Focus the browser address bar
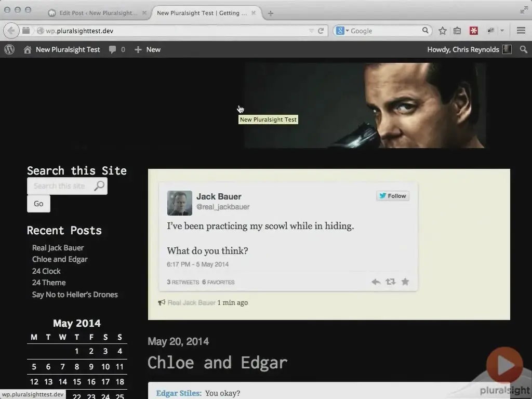 coord(177,31)
